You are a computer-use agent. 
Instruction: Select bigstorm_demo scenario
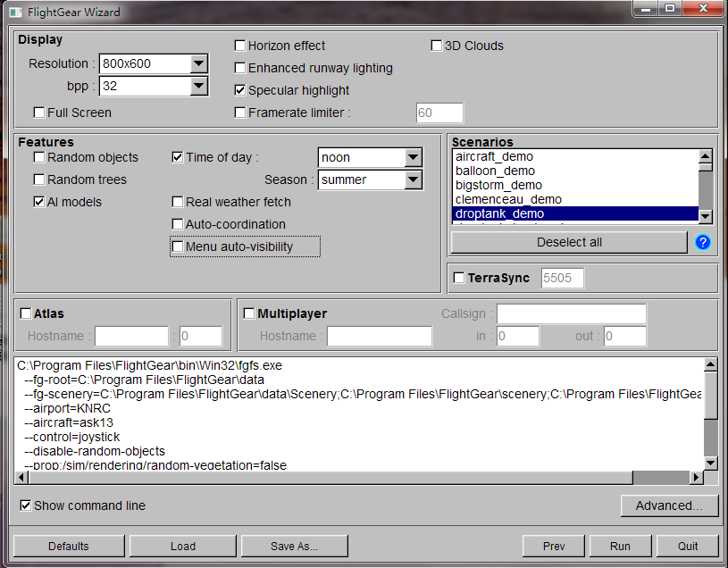[x=575, y=185]
